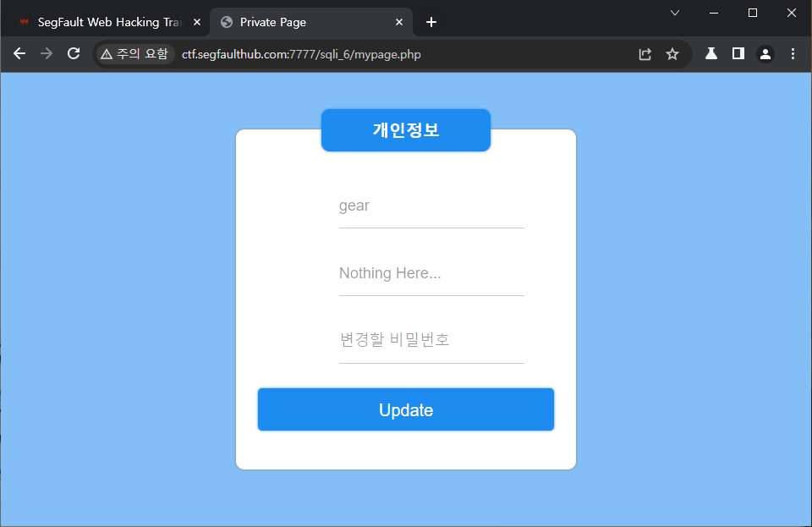Reload the current page
The image size is (812, 527).
74,54
